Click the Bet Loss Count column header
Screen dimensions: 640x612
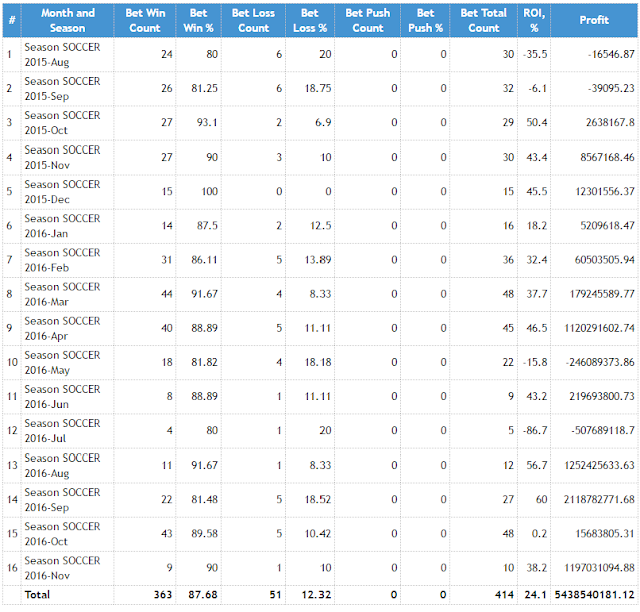coord(253,20)
